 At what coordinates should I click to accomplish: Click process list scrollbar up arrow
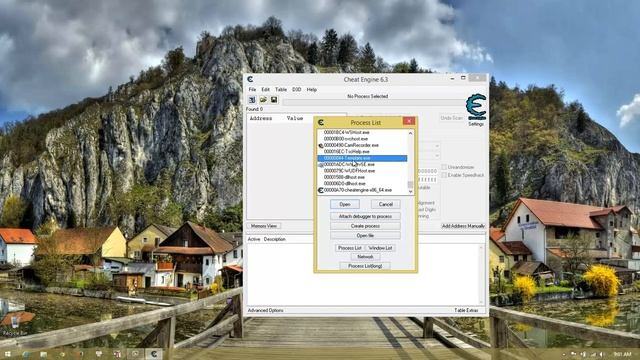coord(411,133)
